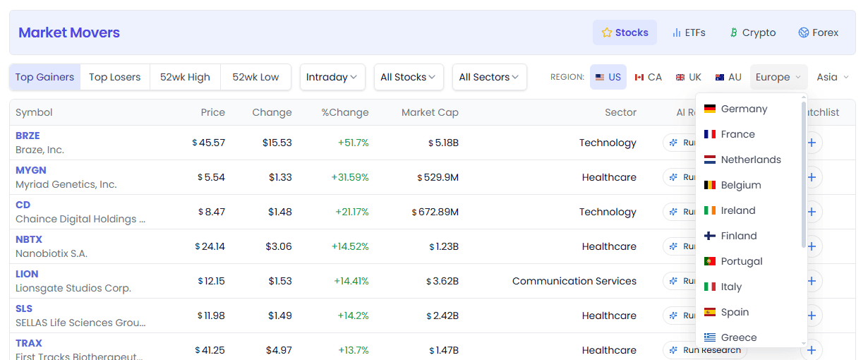Sort by Symbol column header
The width and height of the screenshot is (868, 360).
34,112
